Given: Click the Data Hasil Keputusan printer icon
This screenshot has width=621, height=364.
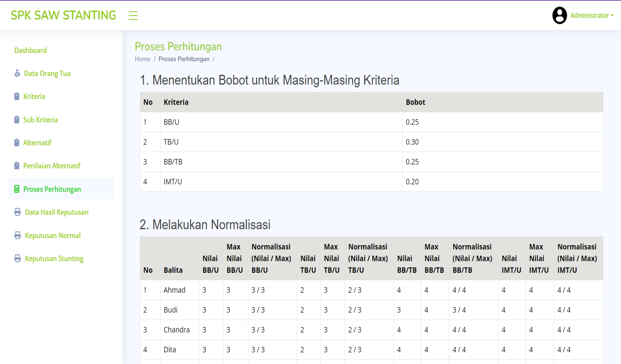Looking at the screenshot, I should (17, 212).
